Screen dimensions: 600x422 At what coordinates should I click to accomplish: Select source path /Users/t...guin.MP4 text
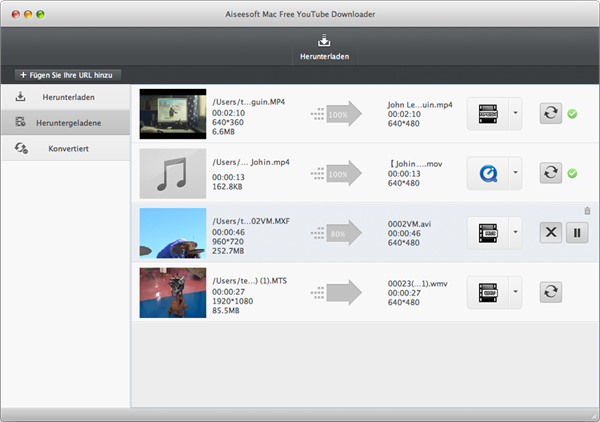(x=249, y=102)
